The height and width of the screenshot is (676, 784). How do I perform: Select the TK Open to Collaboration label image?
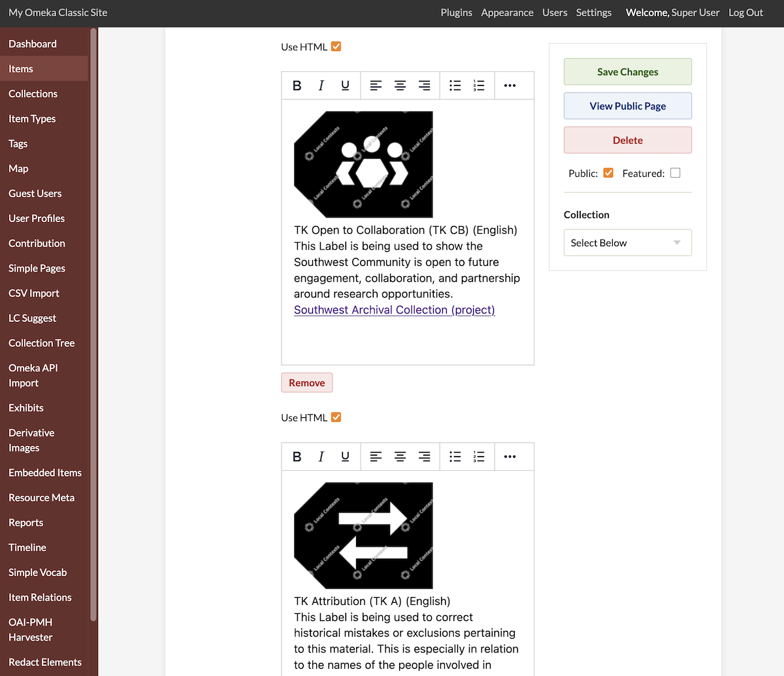pyautogui.click(x=363, y=164)
